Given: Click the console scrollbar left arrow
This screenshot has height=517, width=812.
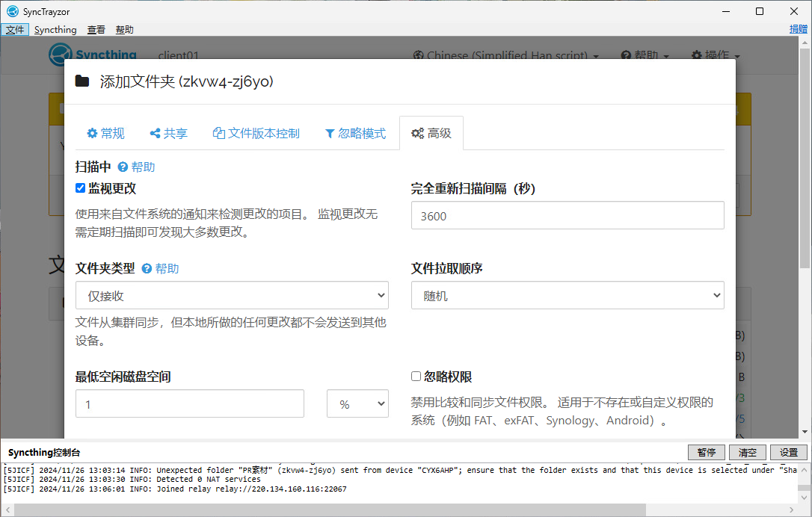Looking at the screenshot, I should tap(7, 510).
